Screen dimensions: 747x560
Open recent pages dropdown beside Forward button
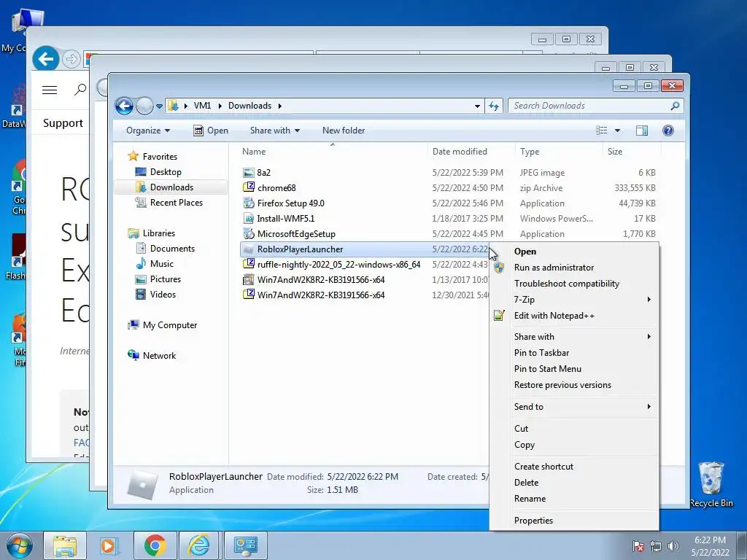point(159,106)
